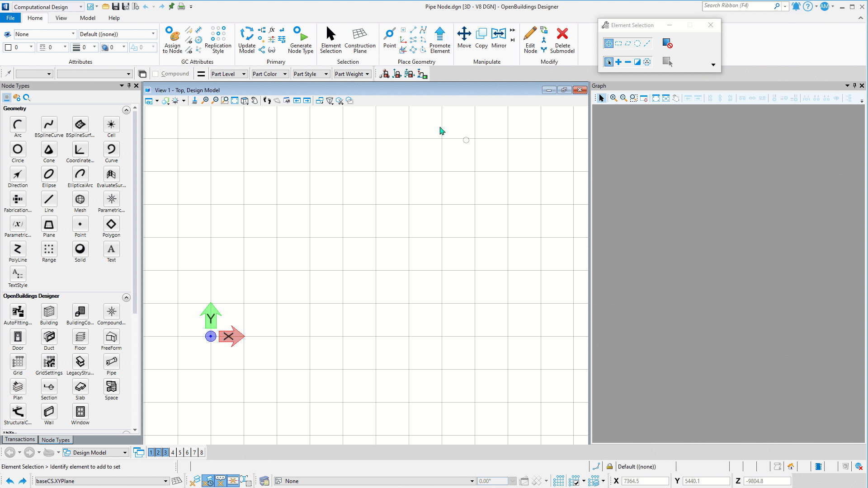868x488 pixels.
Task: Open the Part Level dropdown
Action: 229,74
